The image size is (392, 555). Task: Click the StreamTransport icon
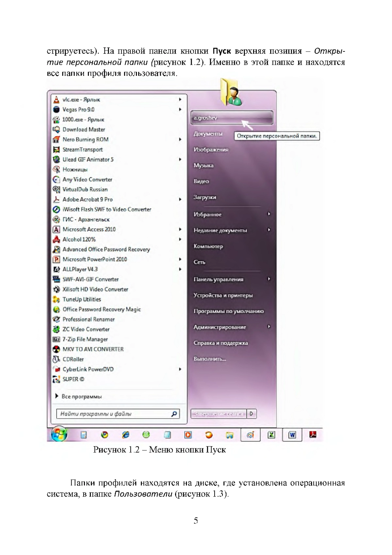(x=57, y=149)
